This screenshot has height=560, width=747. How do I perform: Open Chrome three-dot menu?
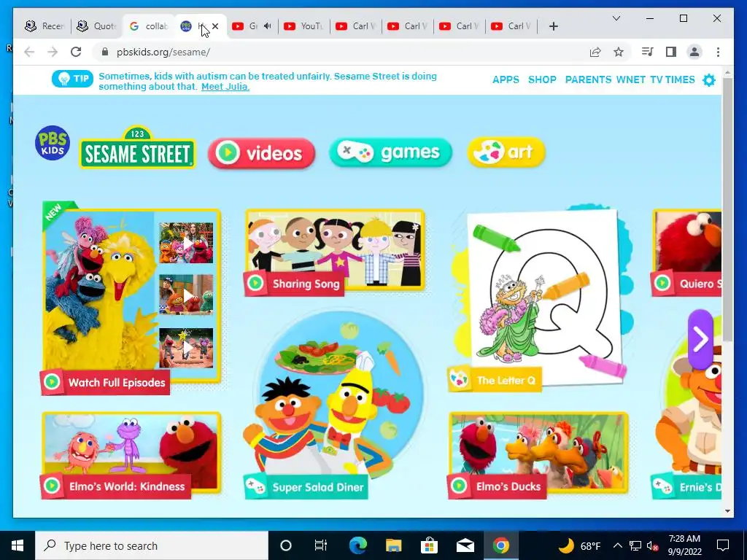coord(718,52)
